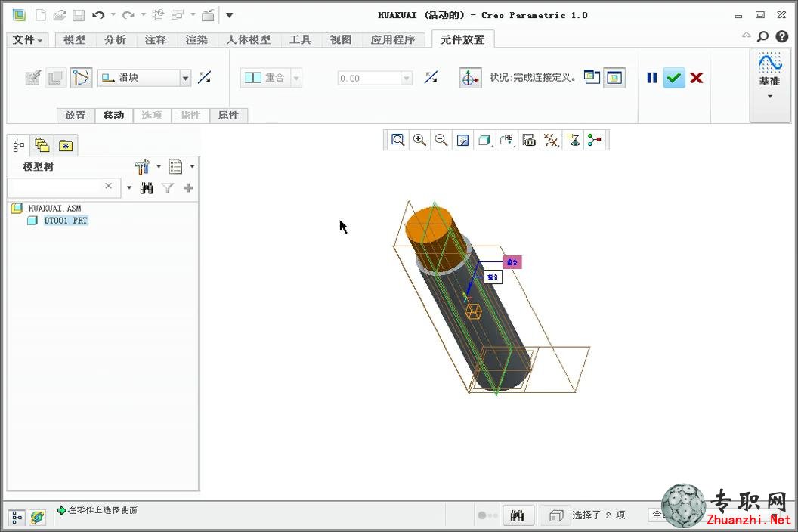Open an existing file via folder icon
798x532 pixels.
(x=60, y=15)
